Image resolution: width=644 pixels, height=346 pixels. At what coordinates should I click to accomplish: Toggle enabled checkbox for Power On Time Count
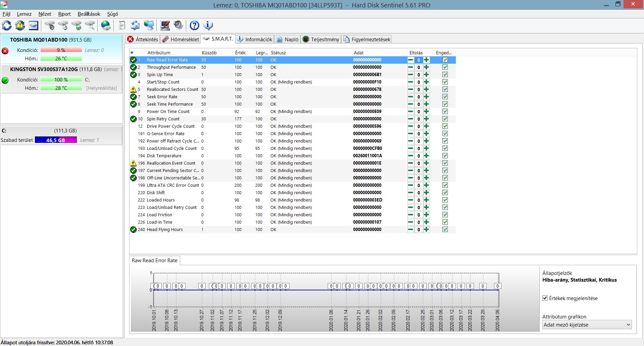coord(445,112)
